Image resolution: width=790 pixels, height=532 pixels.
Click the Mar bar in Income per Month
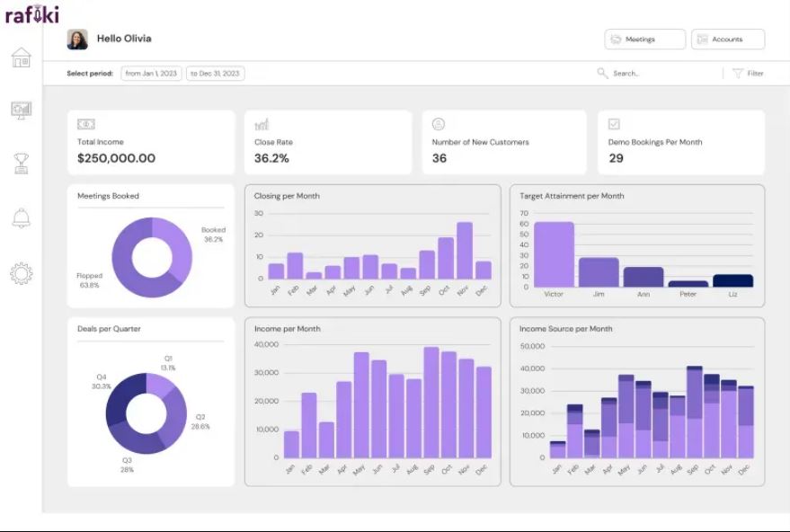(326, 439)
